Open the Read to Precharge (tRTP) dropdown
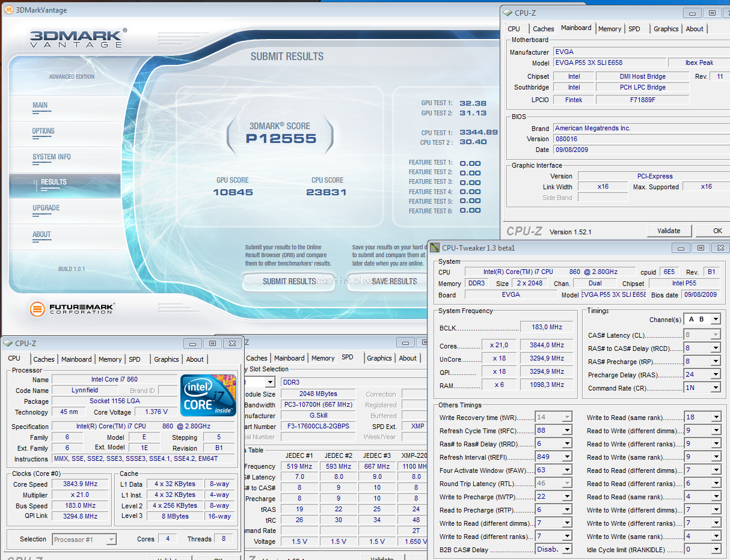Viewport: 730px width, 560px height. (567, 510)
